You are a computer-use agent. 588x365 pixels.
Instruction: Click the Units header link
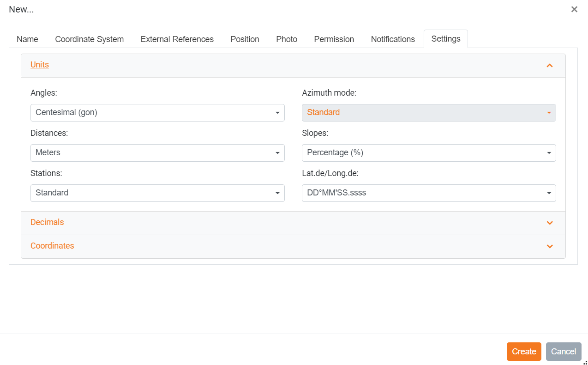pos(40,65)
